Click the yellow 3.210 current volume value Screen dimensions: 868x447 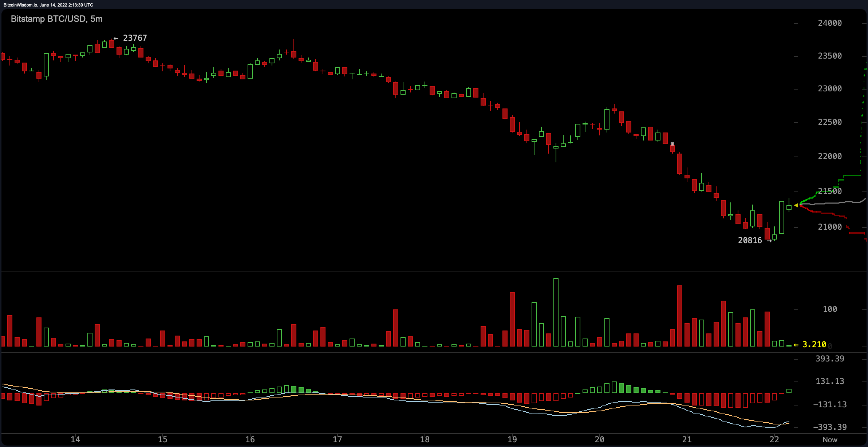click(x=814, y=345)
